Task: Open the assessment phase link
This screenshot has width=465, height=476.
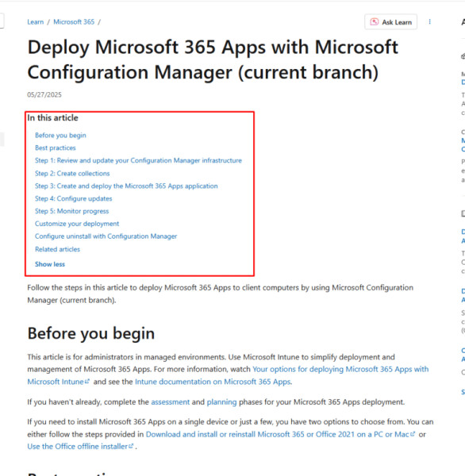Action: (x=171, y=402)
